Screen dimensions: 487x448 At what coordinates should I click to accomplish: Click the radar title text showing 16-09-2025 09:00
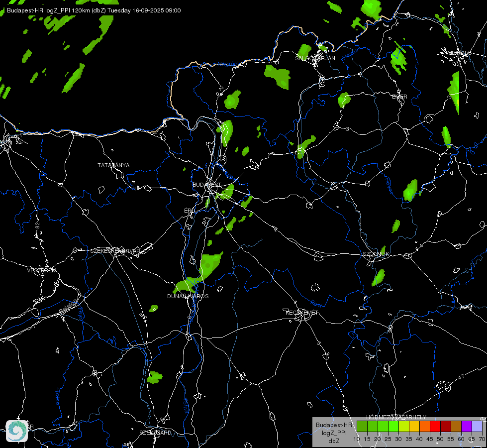tap(94, 10)
